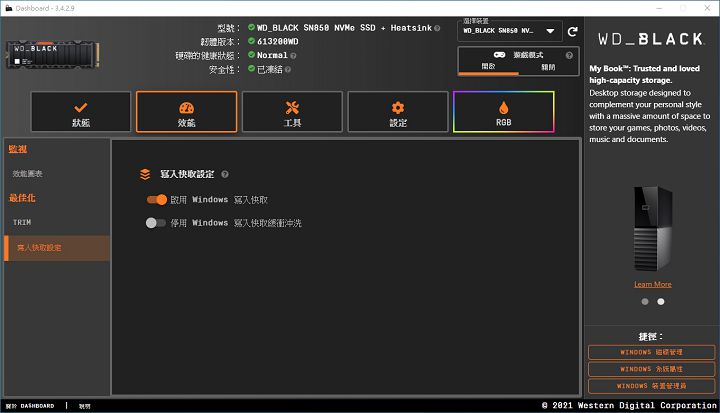
Task: Toggle 停用 Windows 寫入快取緩衝沖洗 switch
Action: [156, 223]
